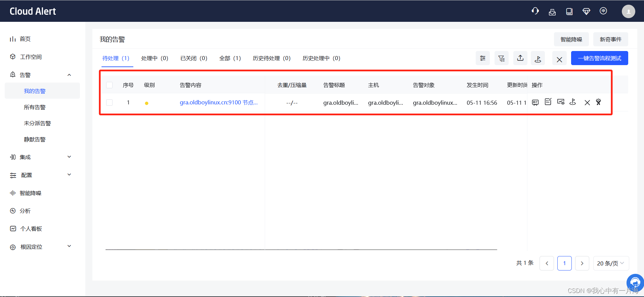
Task: Click the batch claim icon in toolbar
Action: coord(538,58)
